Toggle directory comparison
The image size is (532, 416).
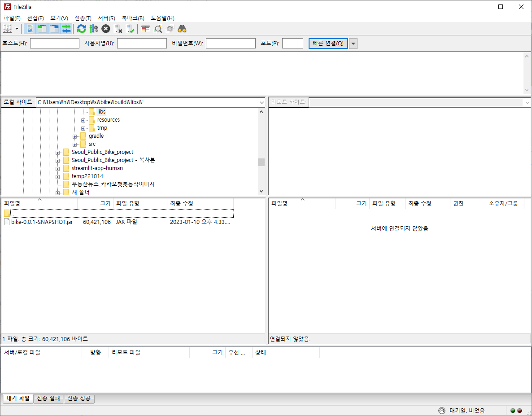(158, 29)
